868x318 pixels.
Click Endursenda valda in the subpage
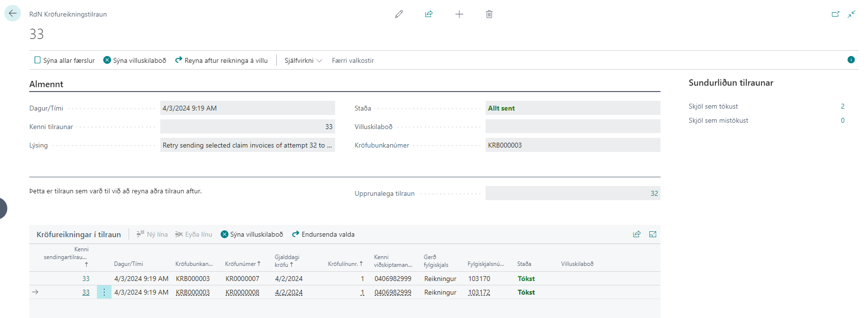point(323,234)
